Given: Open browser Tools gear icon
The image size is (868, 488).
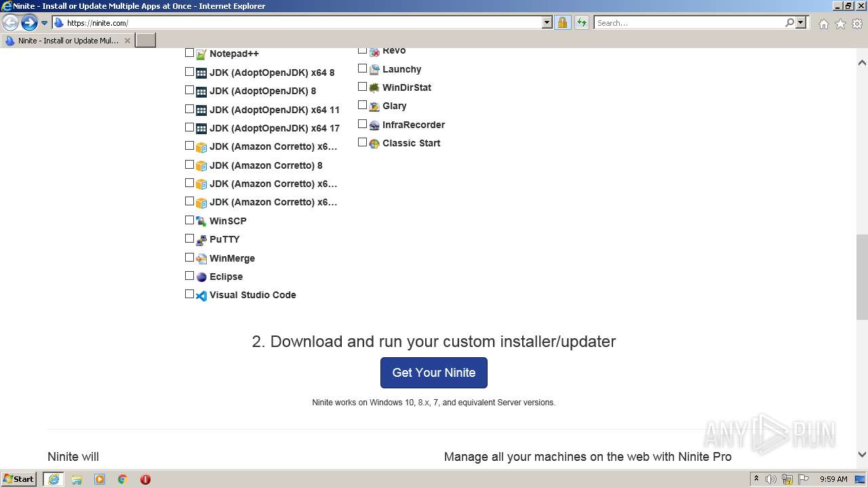Looking at the screenshot, I should point(857,24).
